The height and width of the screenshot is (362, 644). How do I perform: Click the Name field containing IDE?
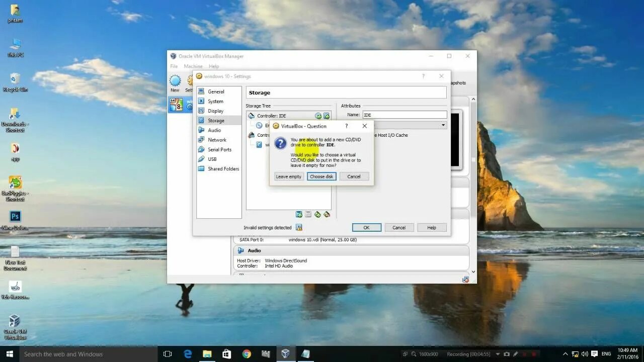tap(405, 115)
